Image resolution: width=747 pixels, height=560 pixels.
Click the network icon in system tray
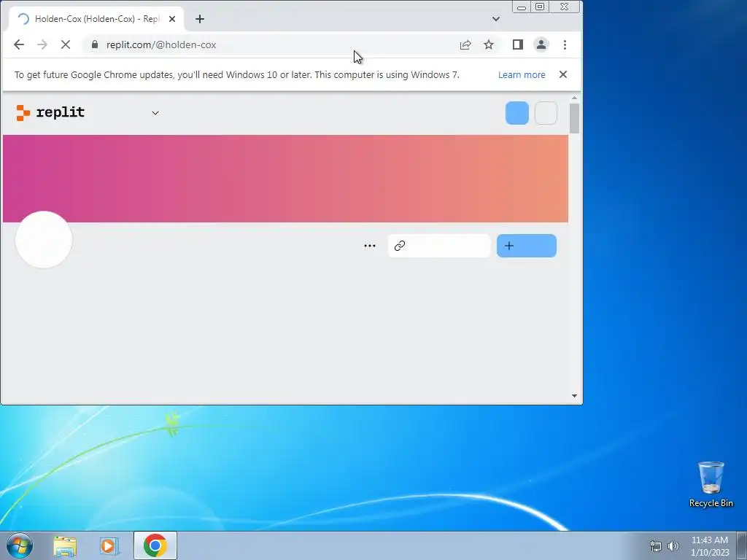pyautogui.click(x=656, y=546)
